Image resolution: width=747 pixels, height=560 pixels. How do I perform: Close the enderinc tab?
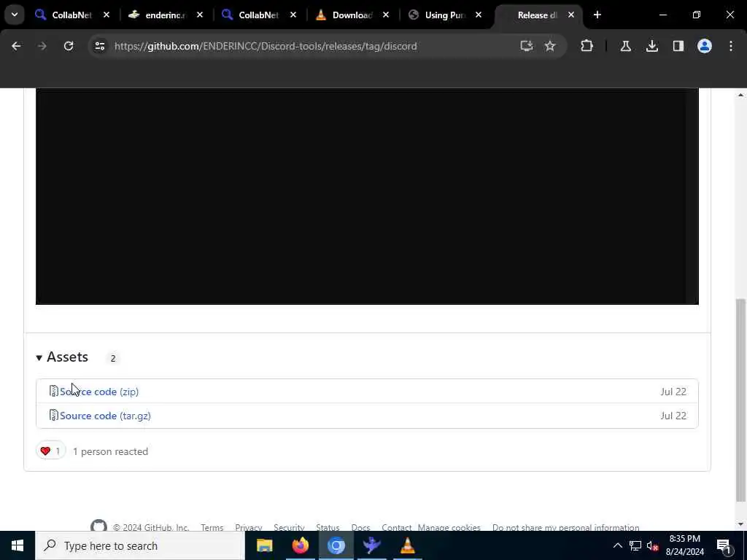coord(200,15)
